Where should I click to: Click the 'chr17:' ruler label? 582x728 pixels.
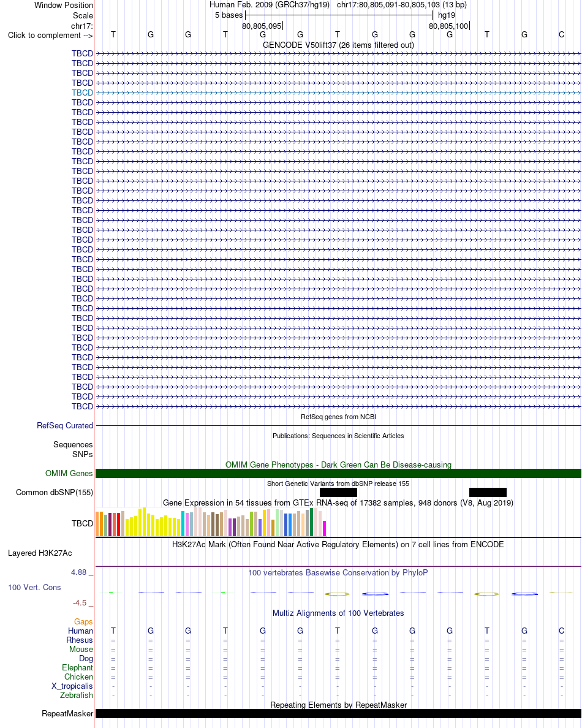tap(81, 26)
